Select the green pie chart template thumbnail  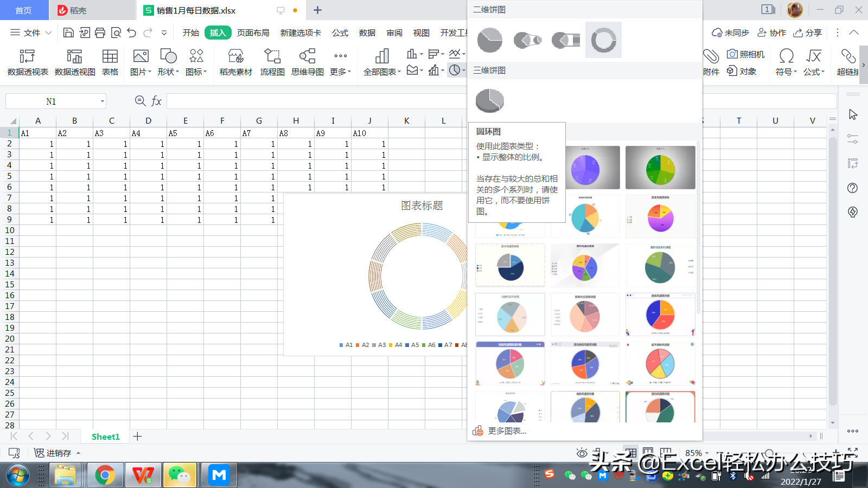pyautogui.click(x=660, y=168)
